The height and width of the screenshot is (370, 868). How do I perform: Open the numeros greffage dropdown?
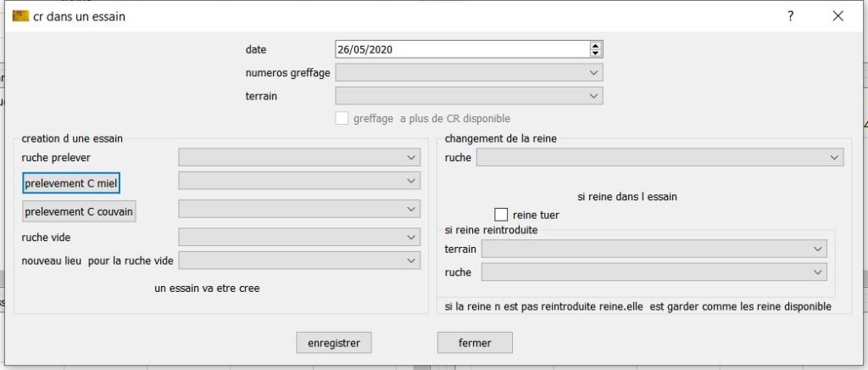469,73
